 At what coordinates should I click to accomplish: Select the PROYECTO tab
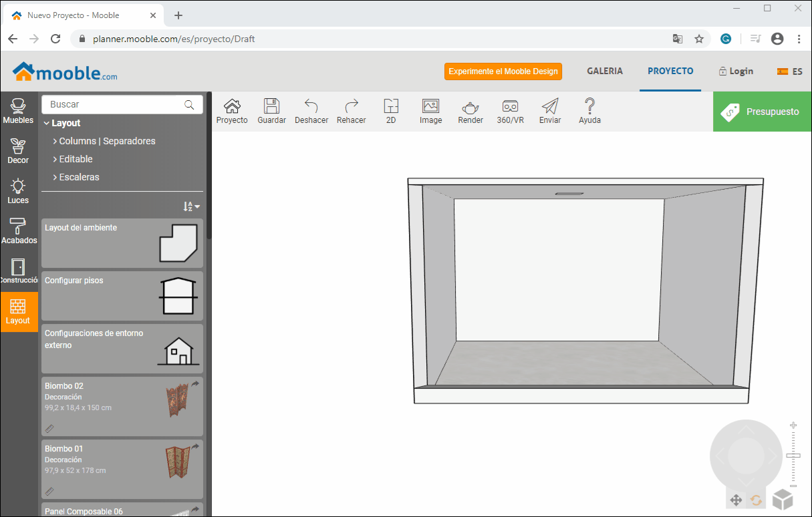(670, 71)
